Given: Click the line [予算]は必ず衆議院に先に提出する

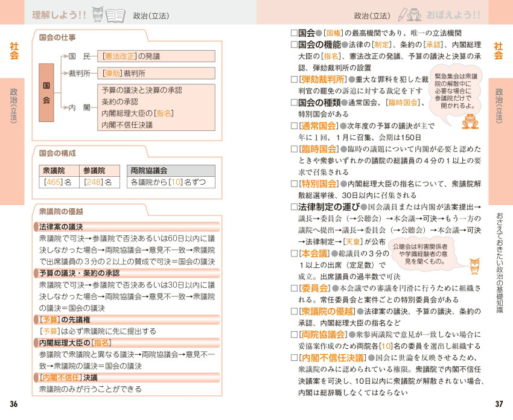Looking at the screenshot, I should point(98,331).
